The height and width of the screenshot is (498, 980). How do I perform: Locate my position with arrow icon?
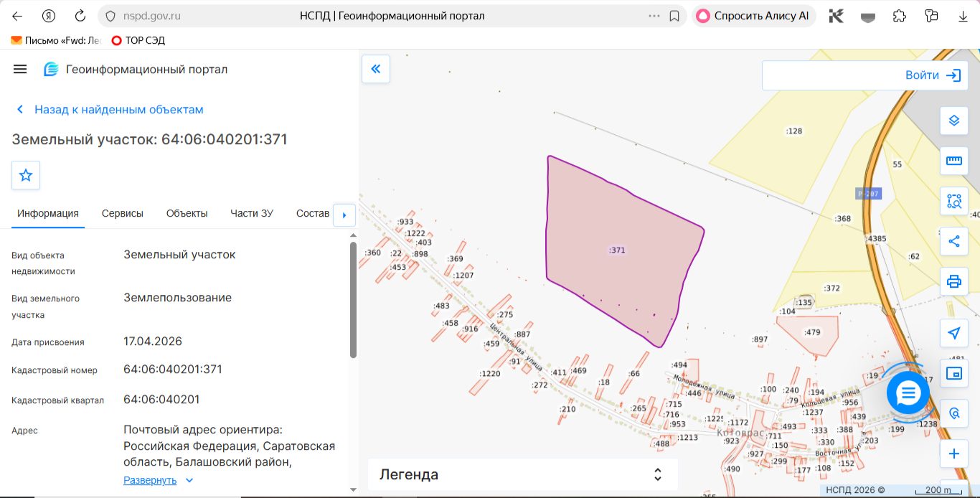(x=953, y=333)
